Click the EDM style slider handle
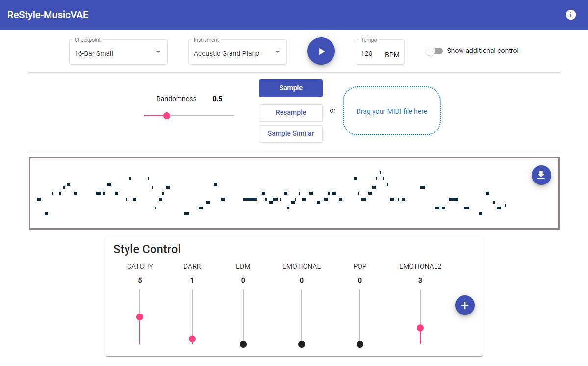Image resolution: width=588 pixels, height=366 pixels. 243,344
